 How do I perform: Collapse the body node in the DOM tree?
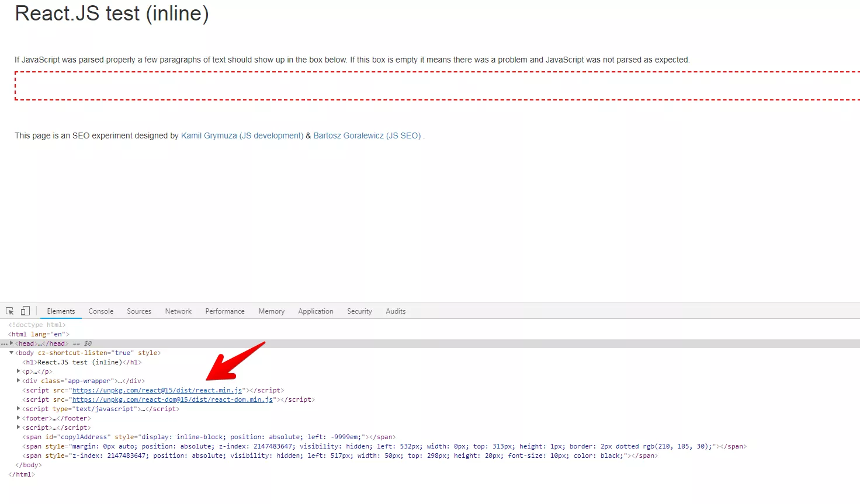11,353
